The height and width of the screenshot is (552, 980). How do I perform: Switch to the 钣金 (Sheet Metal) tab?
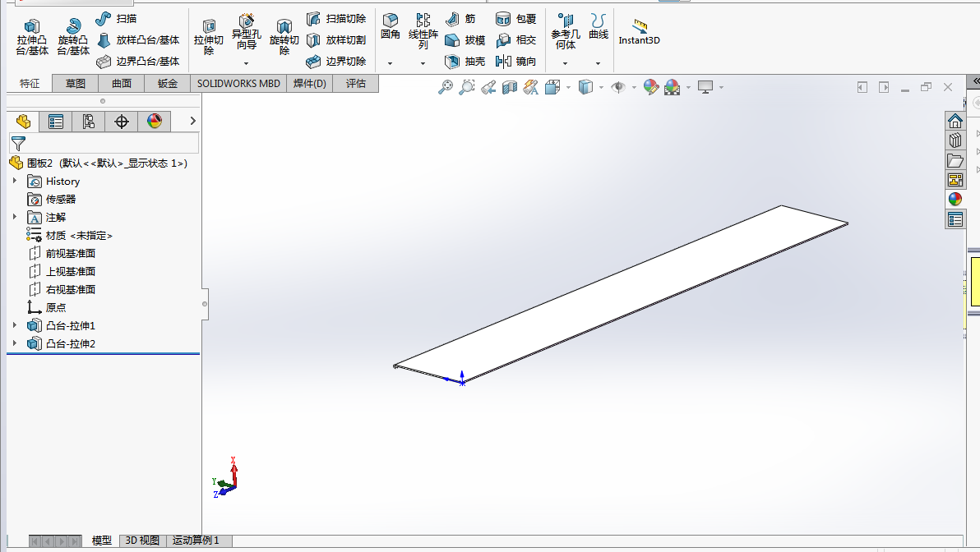point(168,84)
